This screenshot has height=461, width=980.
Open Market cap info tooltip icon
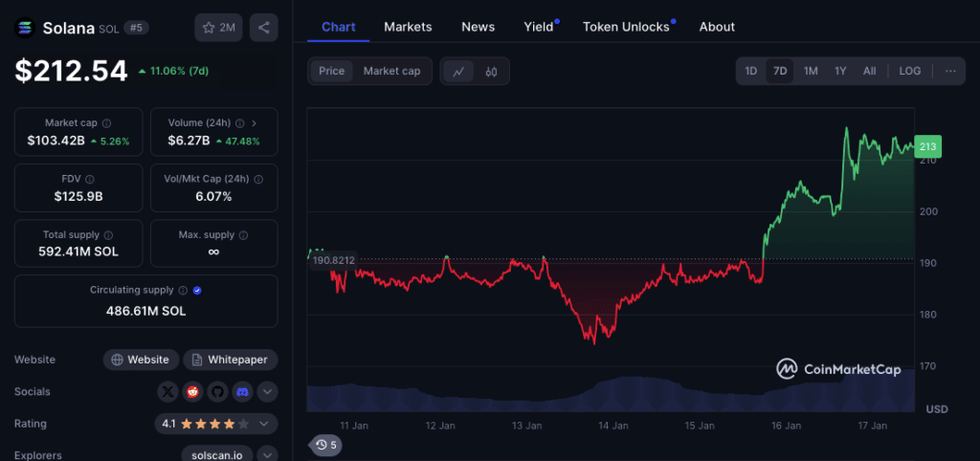107,123
